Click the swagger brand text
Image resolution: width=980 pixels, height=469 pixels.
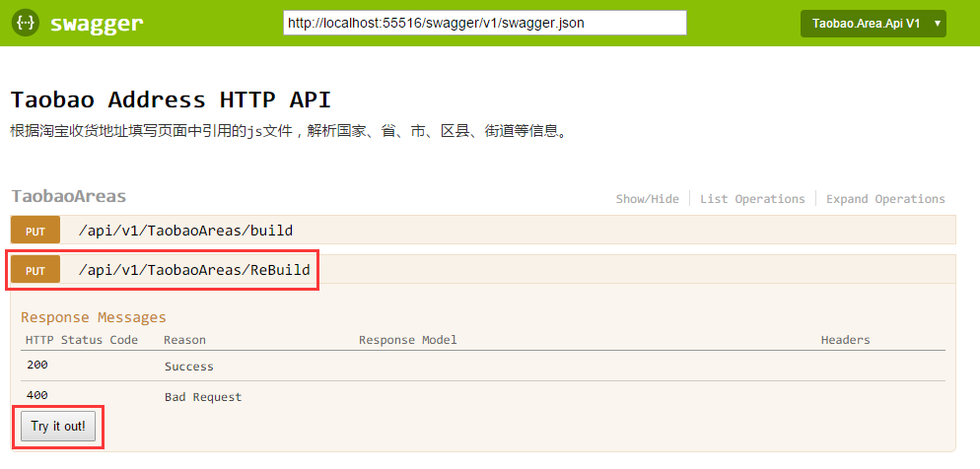point(97,24)
